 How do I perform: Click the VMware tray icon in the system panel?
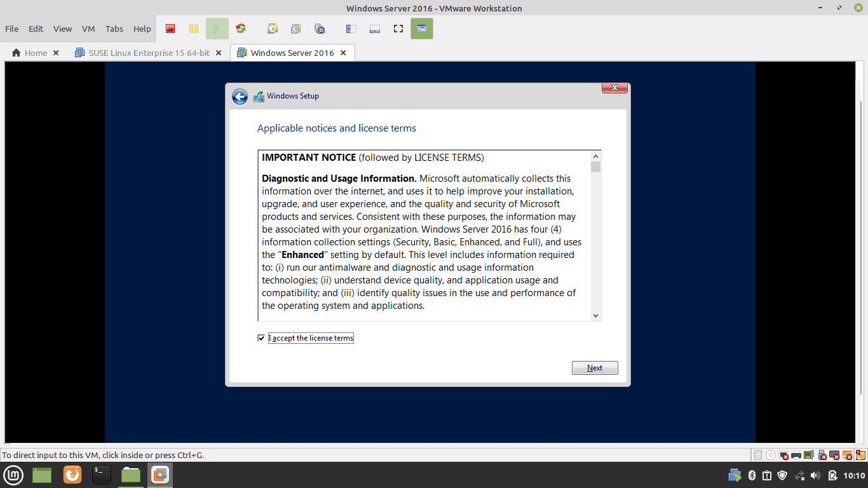coord(735,475)
